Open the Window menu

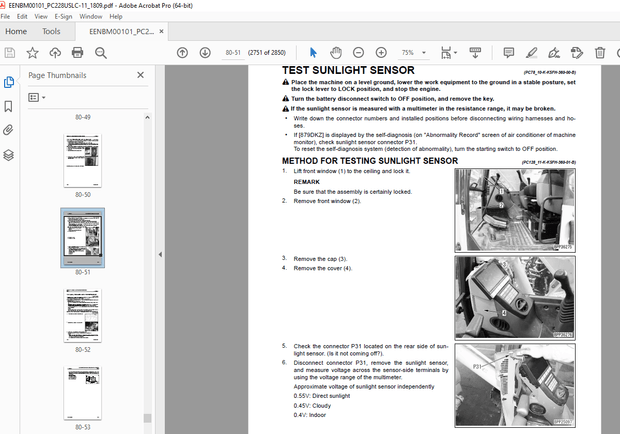(x=91, y=17)
